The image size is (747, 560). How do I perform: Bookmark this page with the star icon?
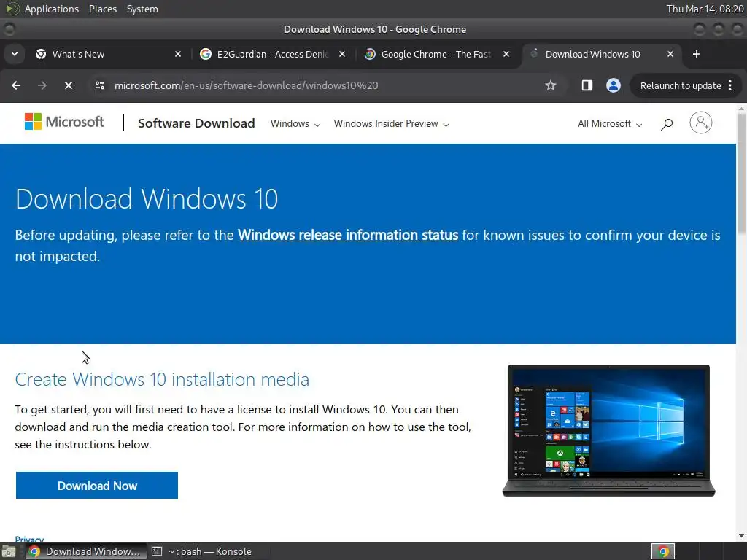(x=551, y=85)
